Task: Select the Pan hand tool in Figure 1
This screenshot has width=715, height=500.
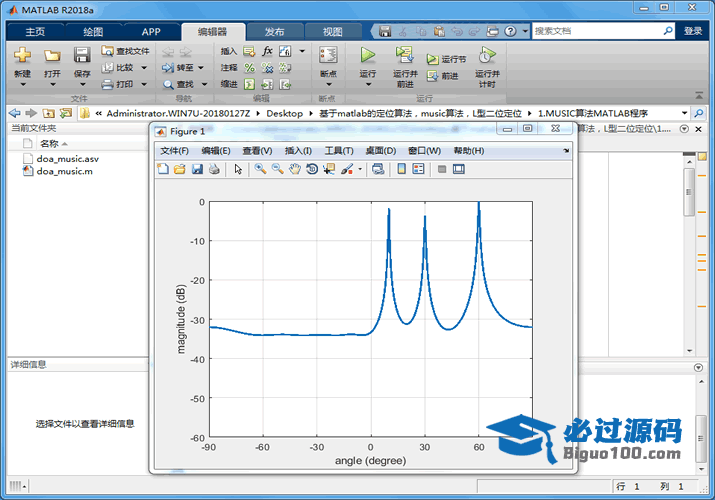Action: 295,169
